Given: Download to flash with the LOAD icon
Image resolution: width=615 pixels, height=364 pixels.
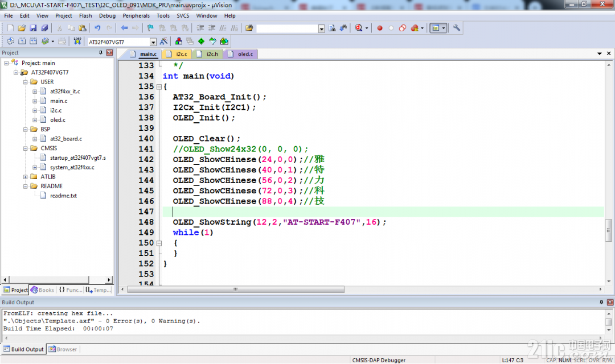Looking at the screenshot, I should coord(77,41).
